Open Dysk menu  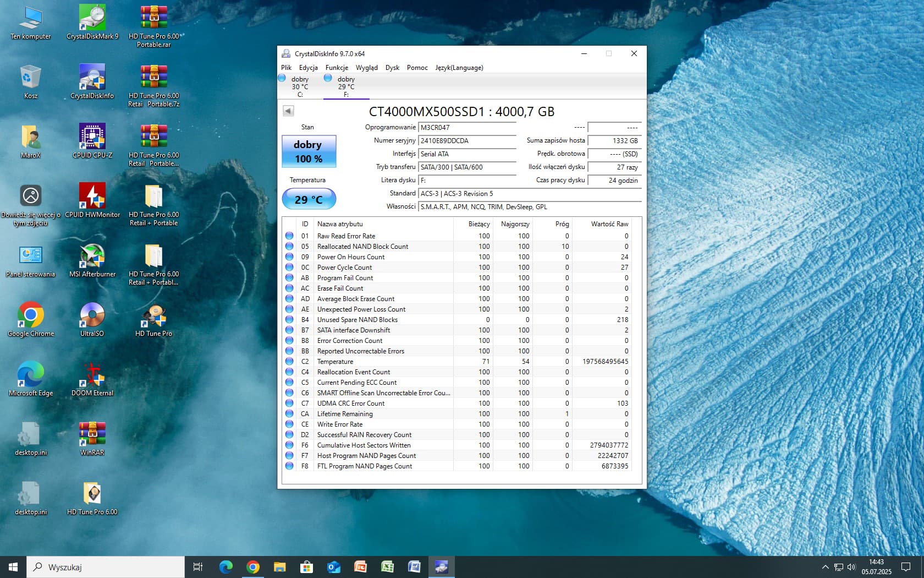tap(393, 68)
